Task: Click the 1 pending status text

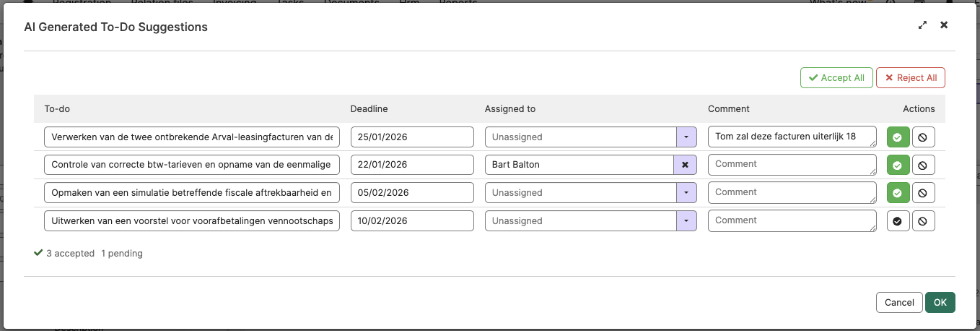Action: click(122, 254)
